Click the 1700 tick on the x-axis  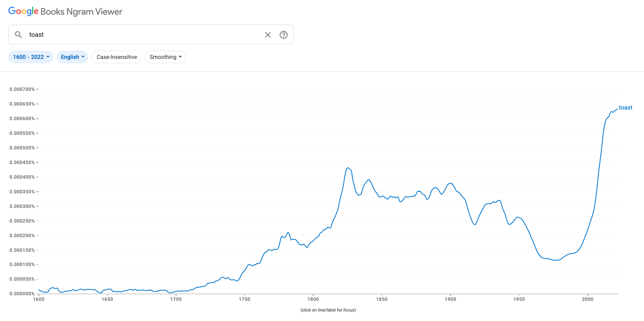coord(176,299)
